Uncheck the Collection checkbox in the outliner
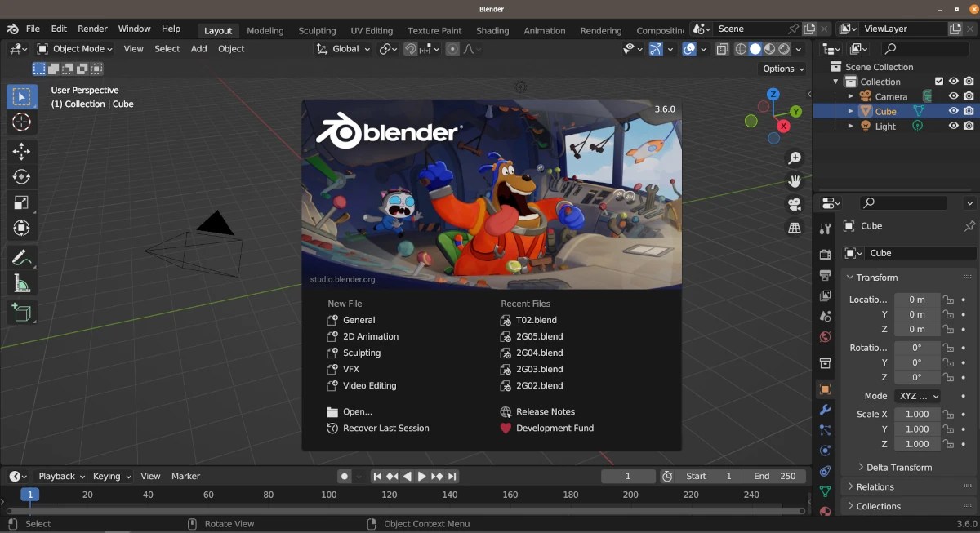Image resolution: width=980 pixels, height=533 pixels. (939, 81)
